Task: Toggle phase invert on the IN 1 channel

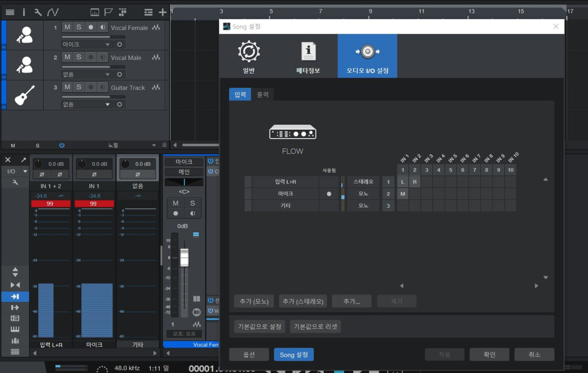Action: (x=94, y=174)
